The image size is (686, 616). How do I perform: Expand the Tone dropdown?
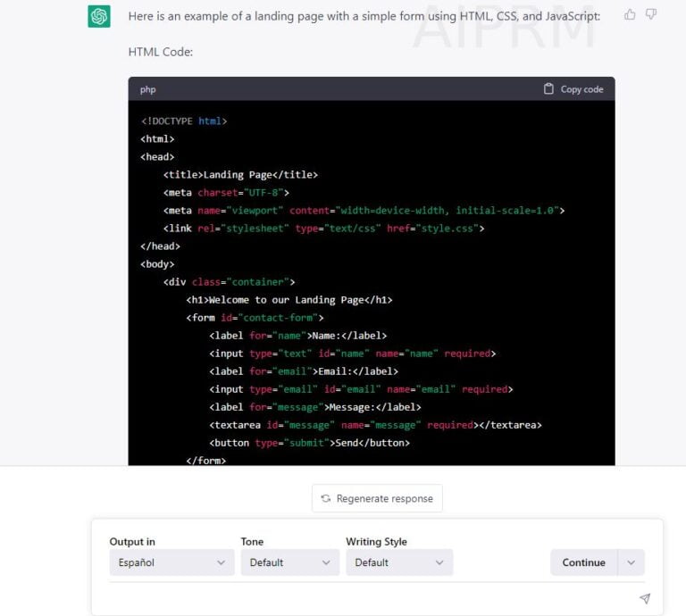tap(289, 562)
